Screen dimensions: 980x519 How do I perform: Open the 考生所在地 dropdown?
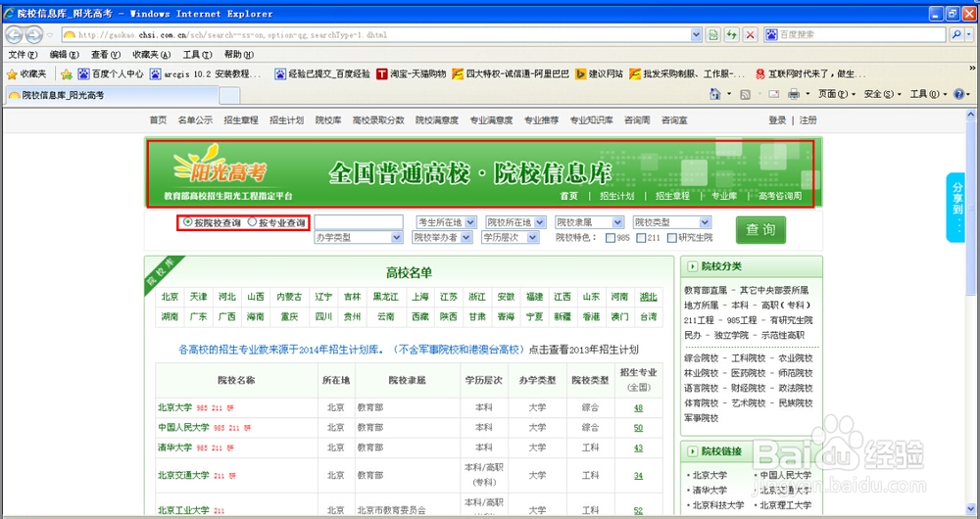point(446,222)
